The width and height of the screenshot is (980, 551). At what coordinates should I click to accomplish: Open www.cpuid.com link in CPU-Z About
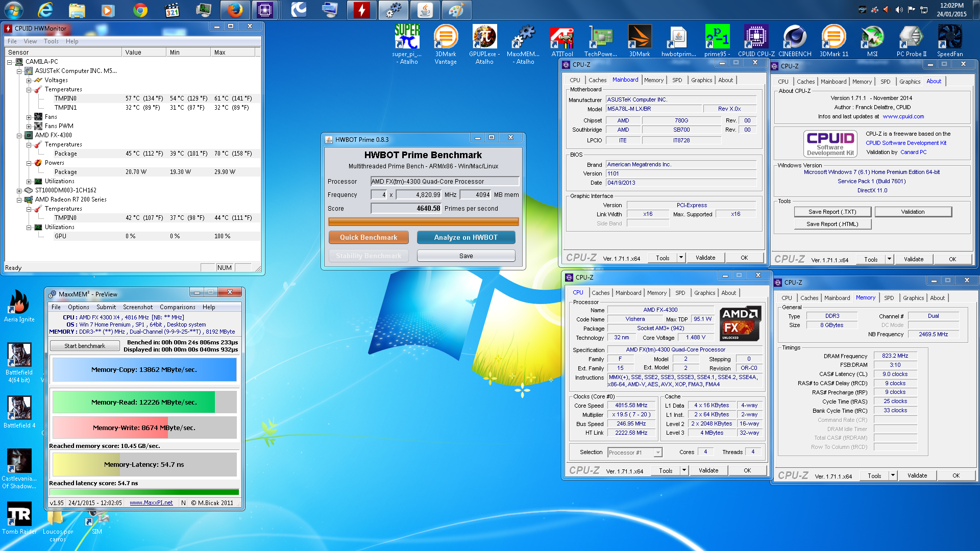coord(903,116)
